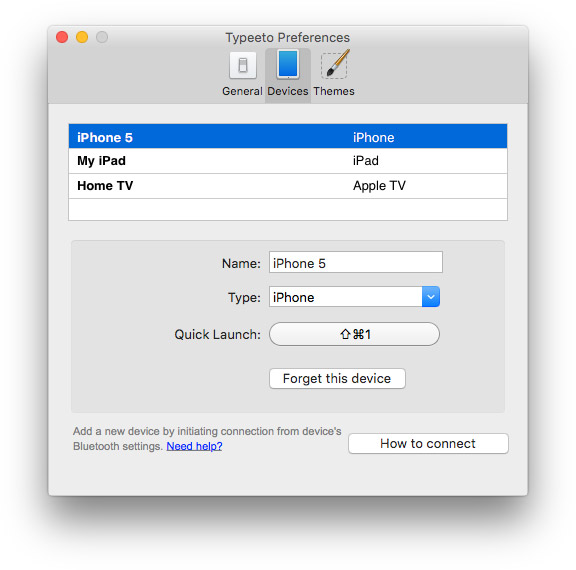
Task: Click the iPad type cell
Action: (x=366, y=161)
